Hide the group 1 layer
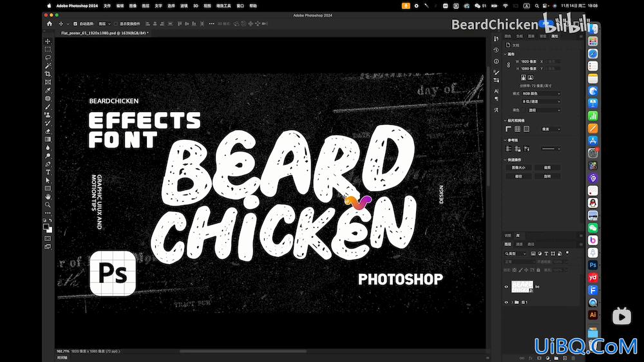Viewport: 644px width, 362px height. pyautogui.click(x=506, y=302)
